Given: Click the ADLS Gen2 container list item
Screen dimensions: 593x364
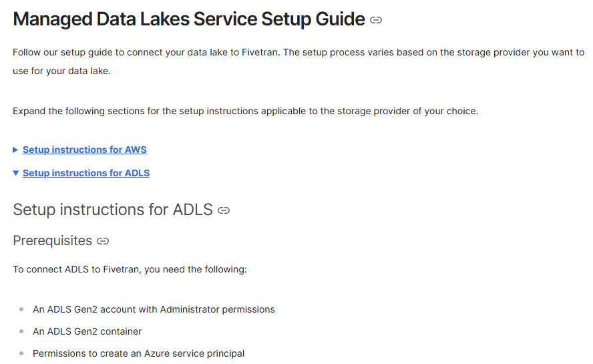Looking at the screenshot, I should pyautogui.click(x=87, y=331).
